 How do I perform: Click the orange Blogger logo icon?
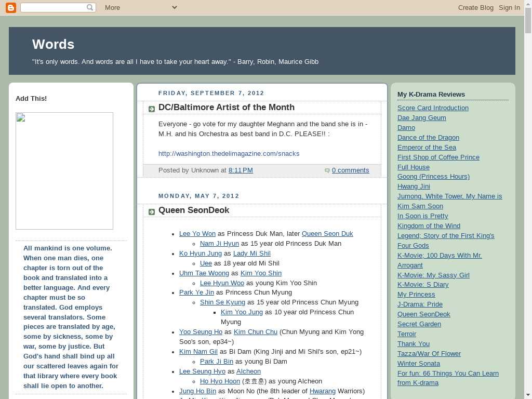10,7
